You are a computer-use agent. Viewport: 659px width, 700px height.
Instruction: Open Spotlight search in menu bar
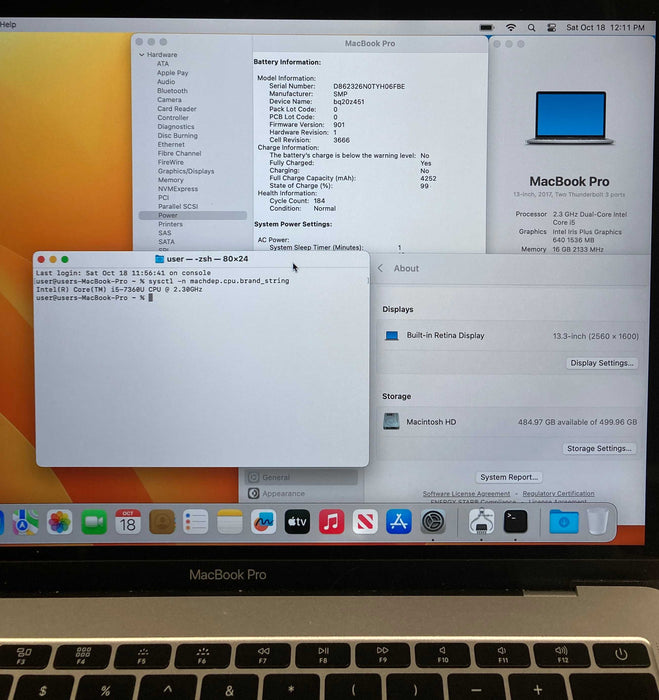tap(531, 27)
